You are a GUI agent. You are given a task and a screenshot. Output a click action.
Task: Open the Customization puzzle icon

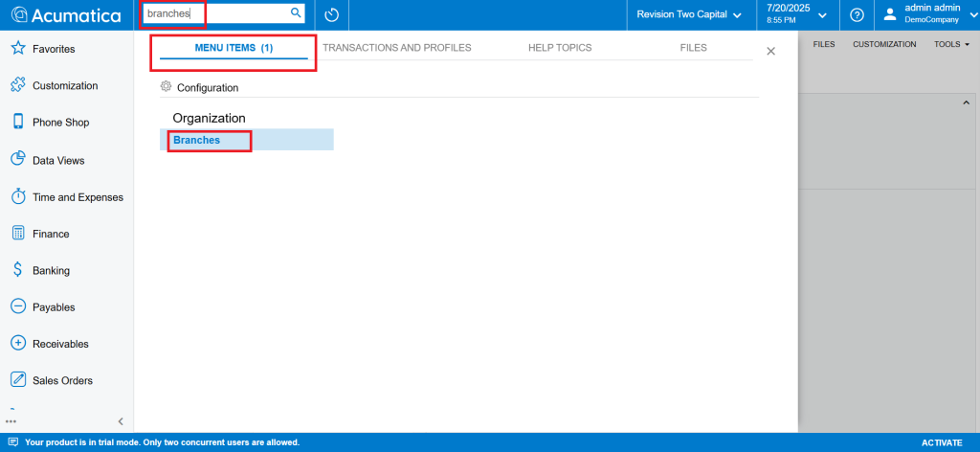[x=17, y=85]
